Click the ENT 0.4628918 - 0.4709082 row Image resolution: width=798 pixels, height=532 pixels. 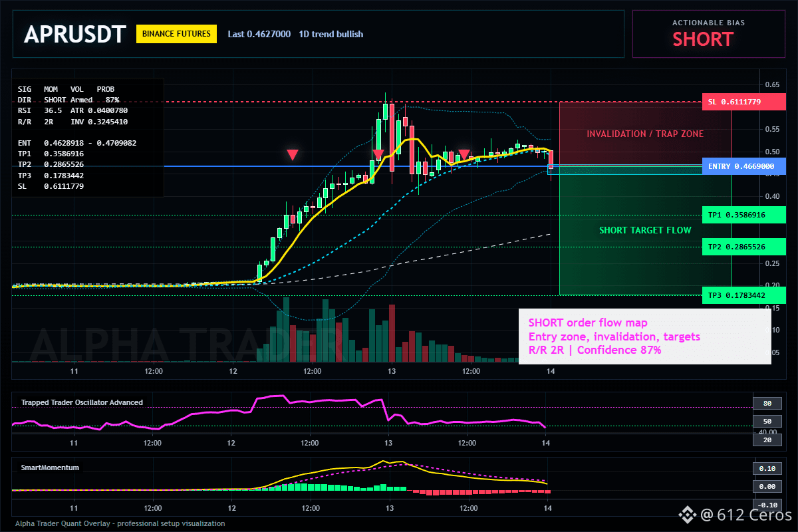point(77,143)
